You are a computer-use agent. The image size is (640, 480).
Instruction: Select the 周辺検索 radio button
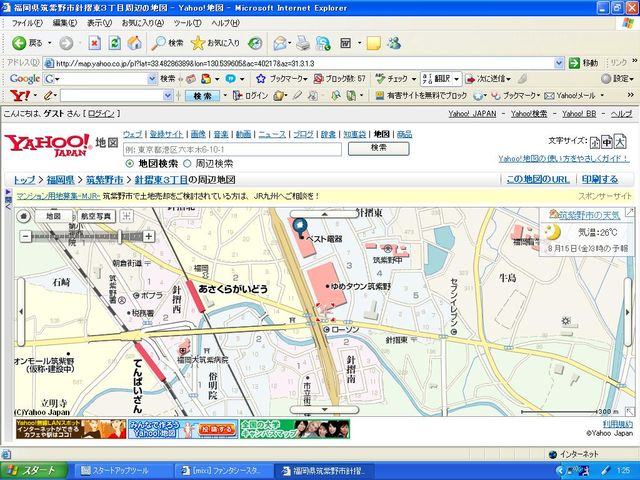click(x=187, y=163)
